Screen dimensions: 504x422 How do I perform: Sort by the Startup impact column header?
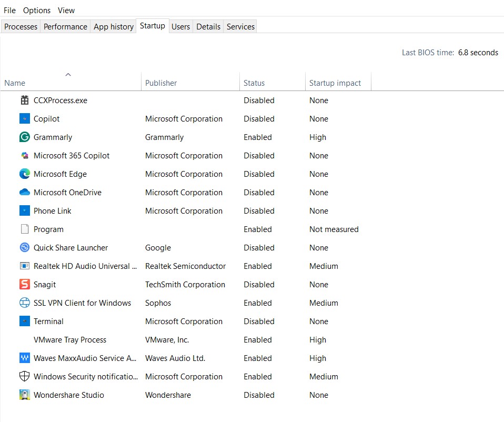(338, 82)
